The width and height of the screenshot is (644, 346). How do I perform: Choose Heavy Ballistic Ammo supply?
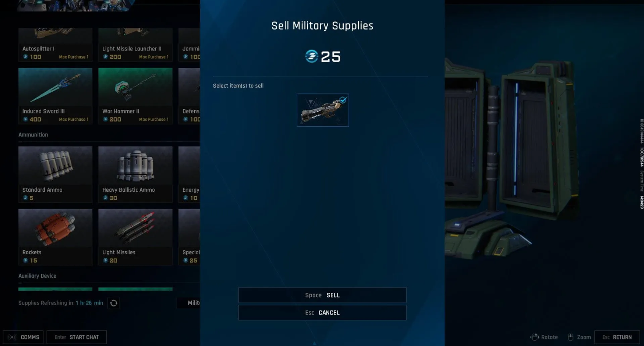click(135, 175)
